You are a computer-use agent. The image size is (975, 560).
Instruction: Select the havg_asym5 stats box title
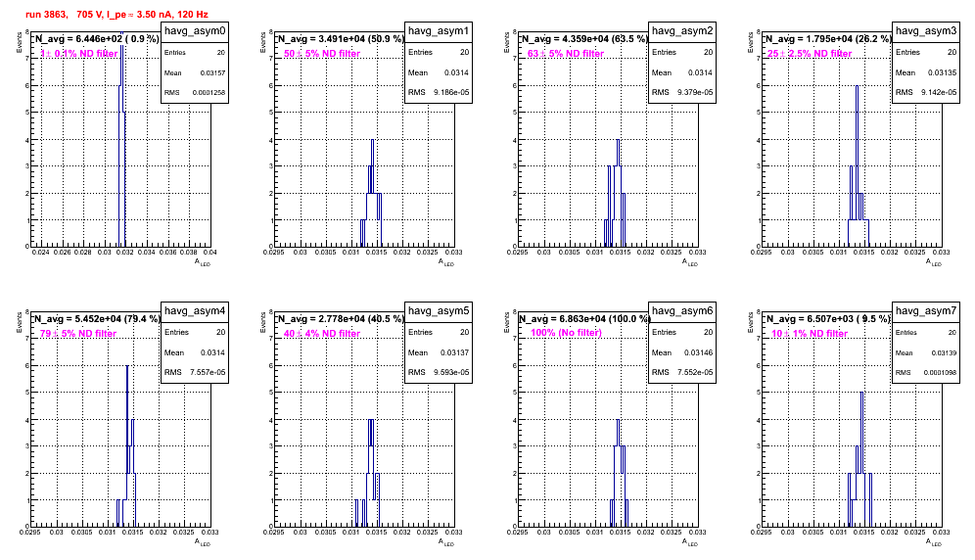(x=439, y=310)
